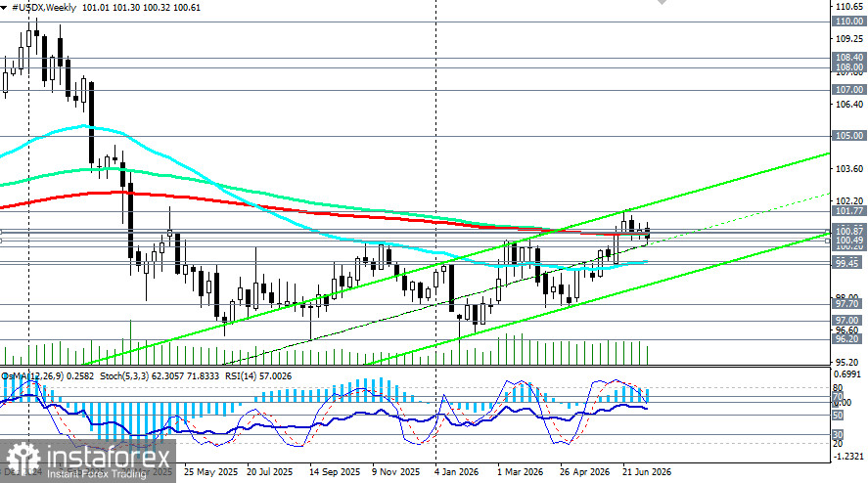Select the 109.25 price scale value
868x483 pixels.
tap(849, 39)
